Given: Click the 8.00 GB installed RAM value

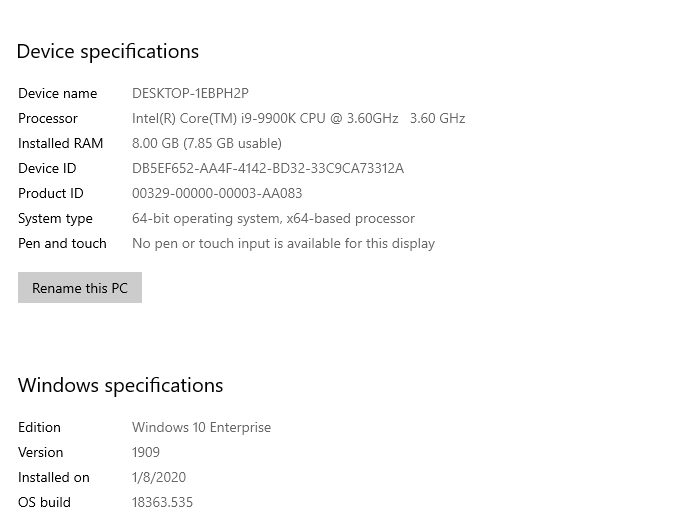Looking at the screenshot, I should click(207, 144).
